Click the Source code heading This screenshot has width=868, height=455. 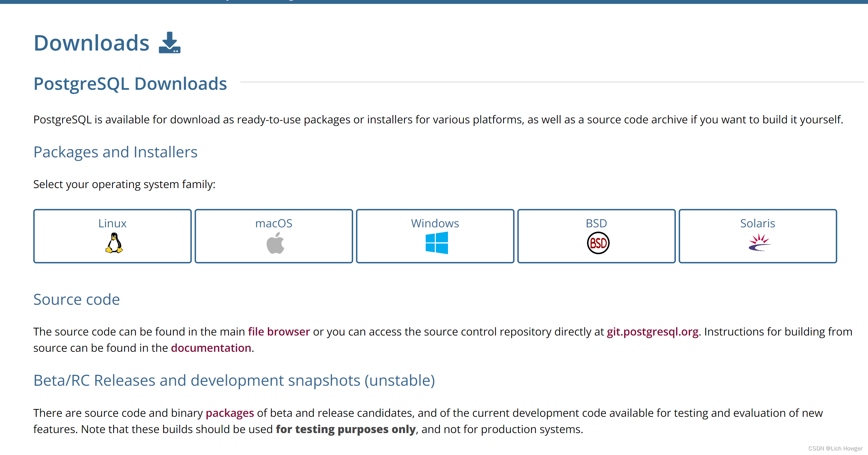point(76,299)
